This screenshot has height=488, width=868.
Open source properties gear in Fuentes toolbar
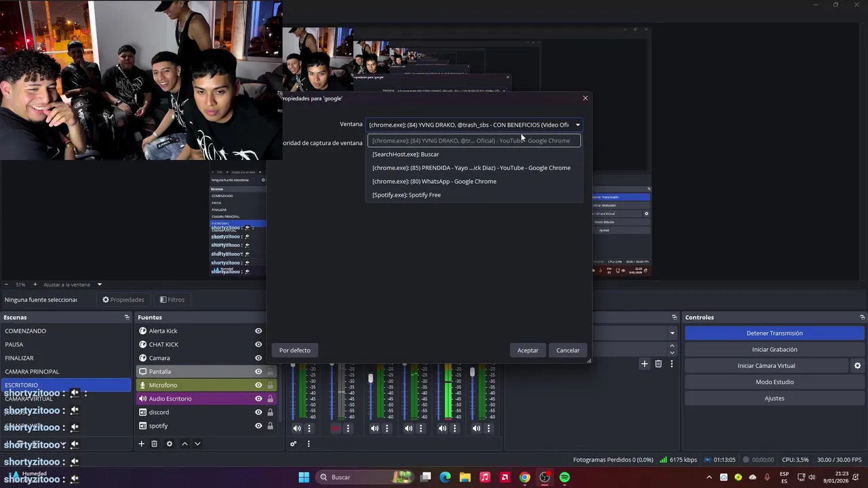point(170,444)
